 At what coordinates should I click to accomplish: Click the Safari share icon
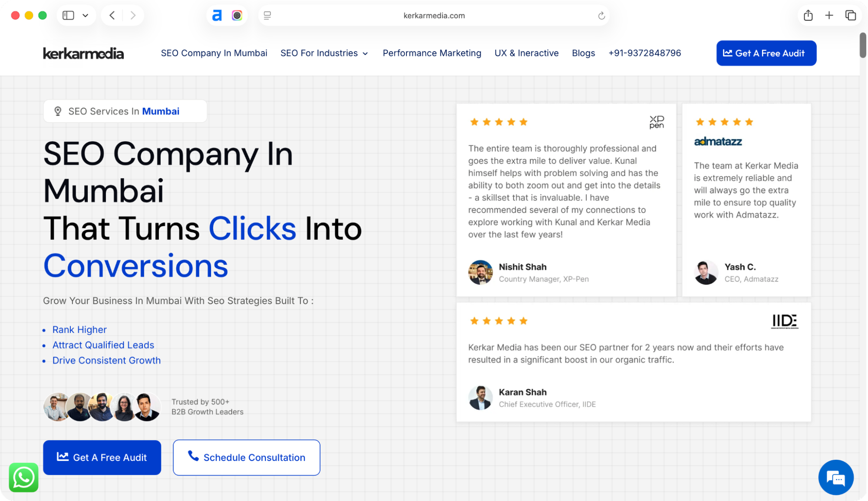808,16
